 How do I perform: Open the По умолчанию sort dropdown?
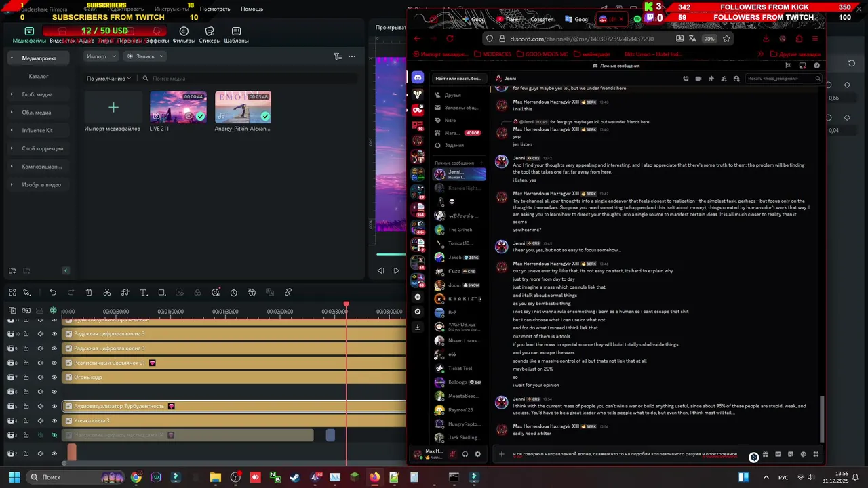(108, 79)
